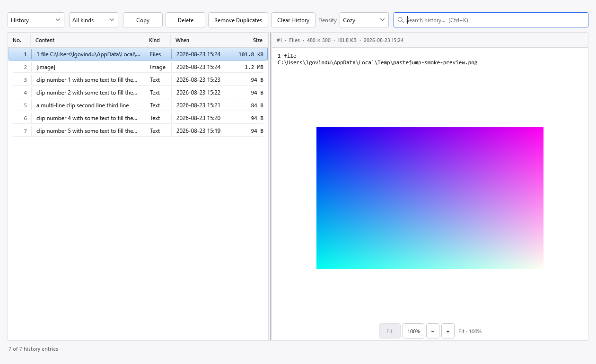This screenshot has height=364, width=596.
Task: Sort by the Size column header
Action: (250, 40)
